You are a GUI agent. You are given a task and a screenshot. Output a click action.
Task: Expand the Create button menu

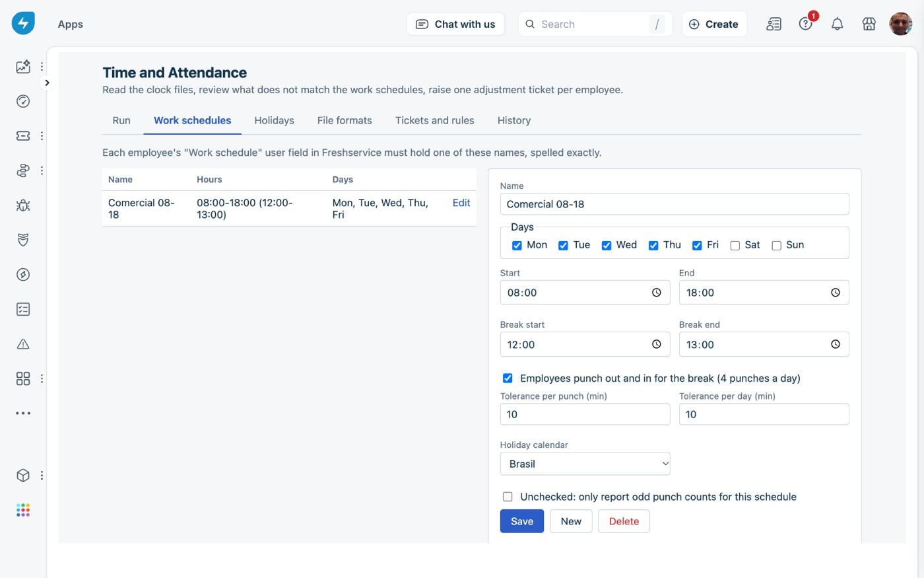click(x=714, y=24)
